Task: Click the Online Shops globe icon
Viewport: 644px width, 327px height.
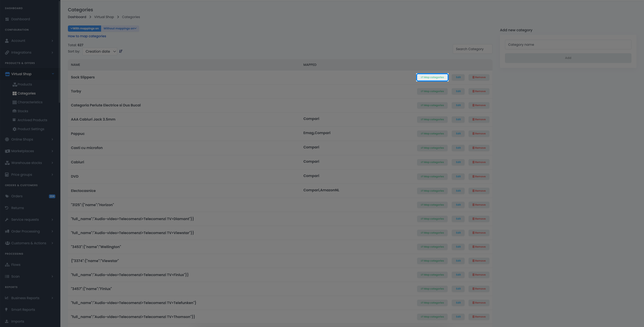Action: click(7, 139)
